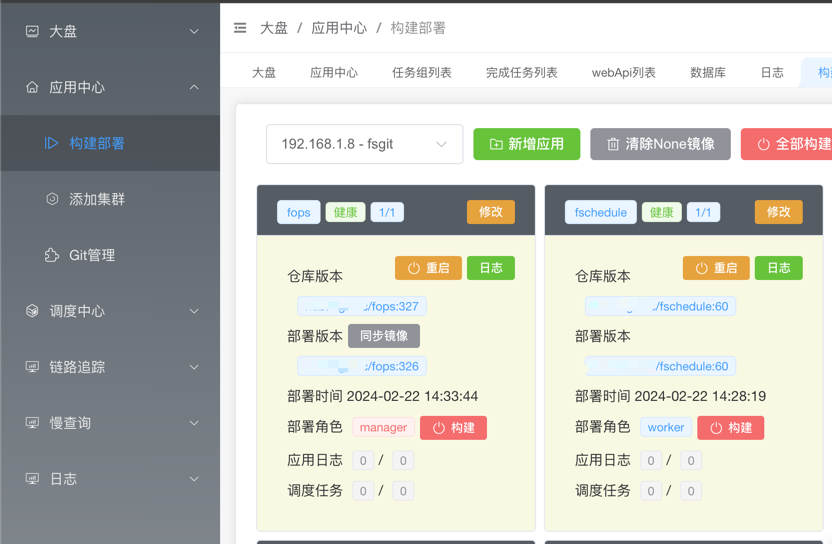Click the 新增应用 button
Screen dimensions: 832x544
point(527,144)
